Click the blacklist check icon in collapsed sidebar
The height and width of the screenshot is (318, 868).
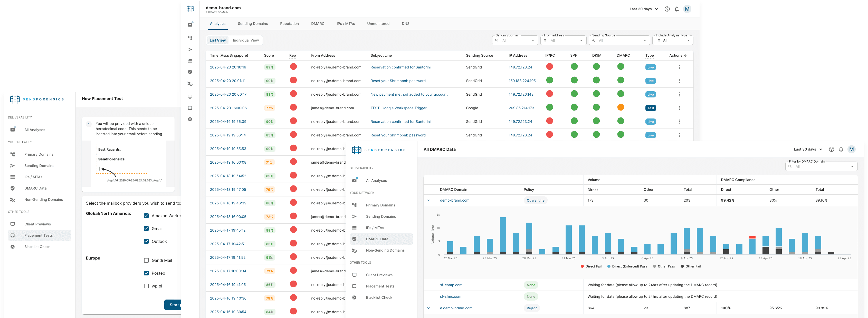coord(190,120)
